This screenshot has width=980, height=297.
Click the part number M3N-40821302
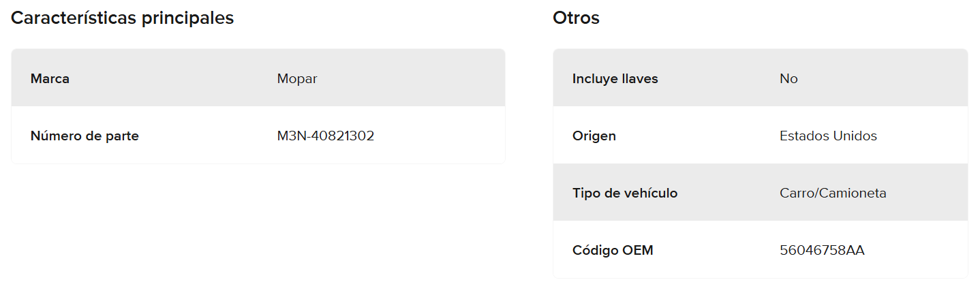pos(326,136)
